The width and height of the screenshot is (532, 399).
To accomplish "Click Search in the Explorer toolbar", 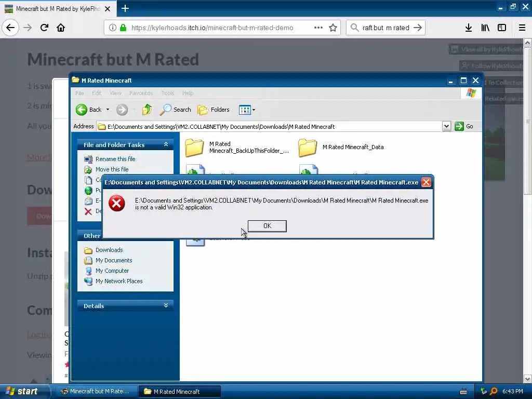I will [176, 110].
